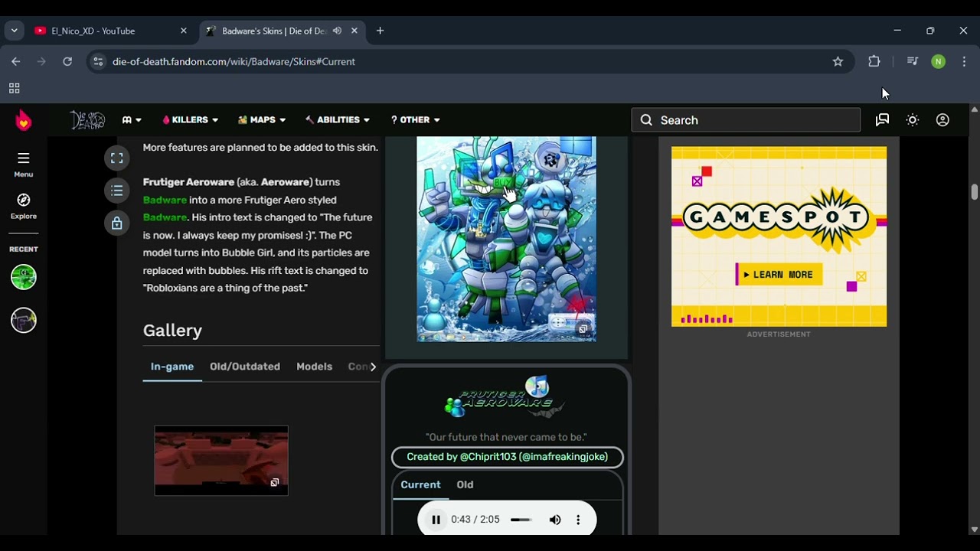The width and height of the screenshot is (980, 551).
Task: Switch to the El_Nico_XD YouTube tab
Action: click(111, 31)
